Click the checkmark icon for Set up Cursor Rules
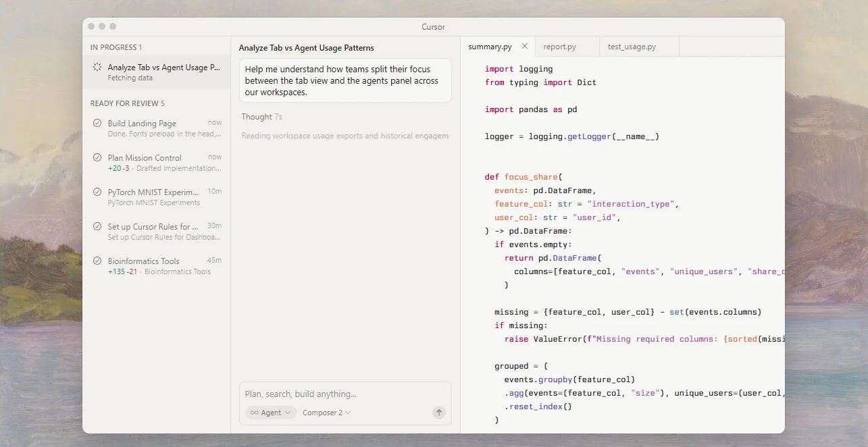868x447 pixels. coord(97,227)
